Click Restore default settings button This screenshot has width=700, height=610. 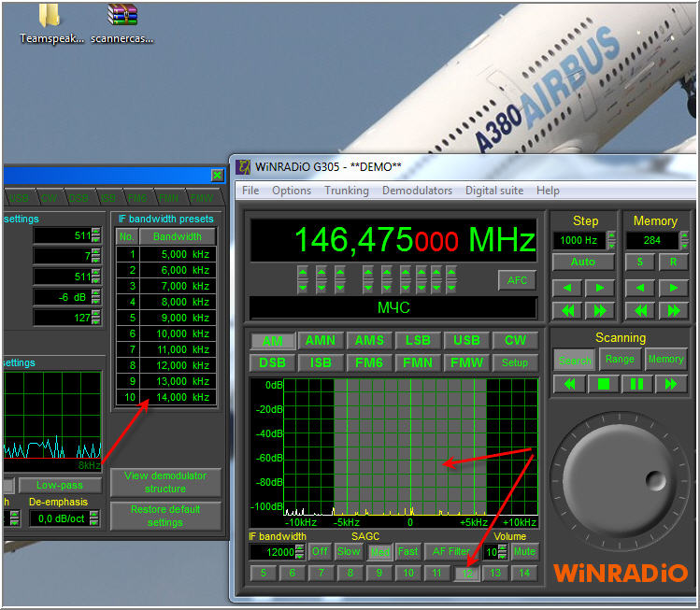pos(165,516)
